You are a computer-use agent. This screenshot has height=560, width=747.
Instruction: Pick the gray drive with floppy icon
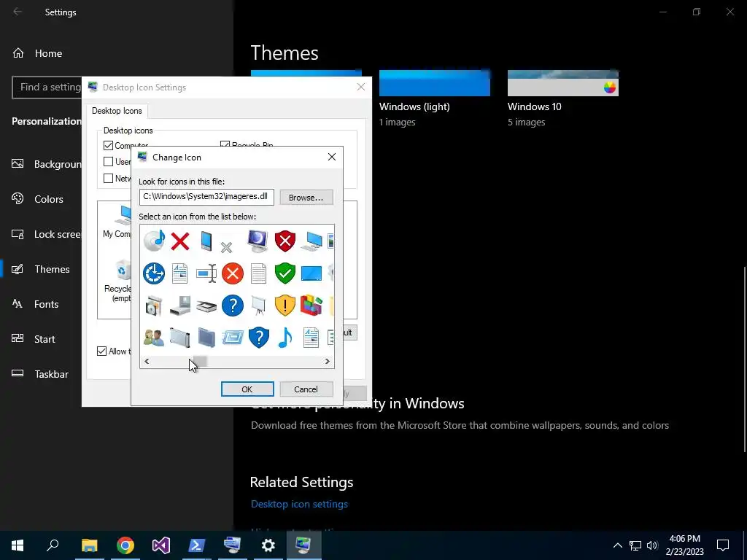[x=180, y=306]
